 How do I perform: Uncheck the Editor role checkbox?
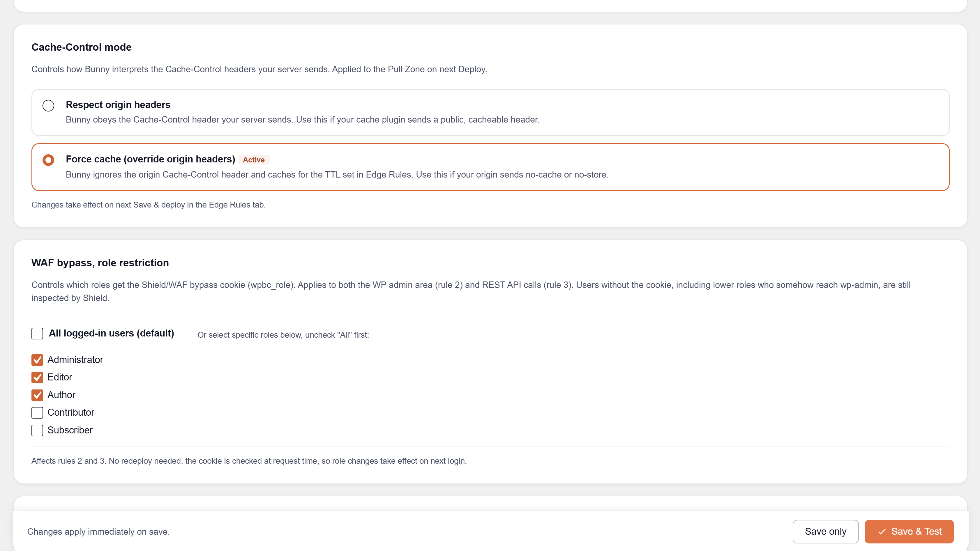point(37,377)
